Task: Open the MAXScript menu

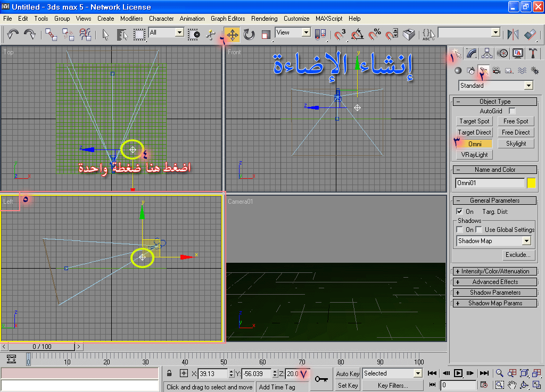Action: [x=329, y=19]
